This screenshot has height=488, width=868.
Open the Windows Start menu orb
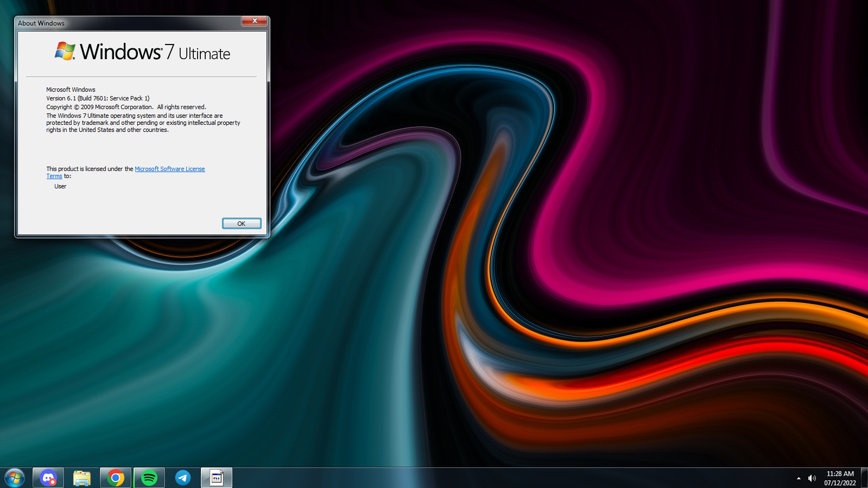pyautogui.click(x=15, y=478)
